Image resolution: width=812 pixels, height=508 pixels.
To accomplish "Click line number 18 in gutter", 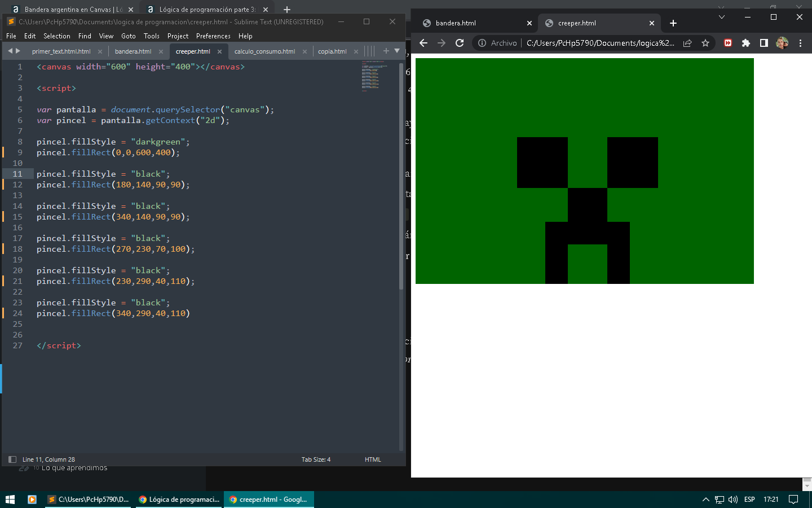I will pyautogui.click(x=17, y=249).
